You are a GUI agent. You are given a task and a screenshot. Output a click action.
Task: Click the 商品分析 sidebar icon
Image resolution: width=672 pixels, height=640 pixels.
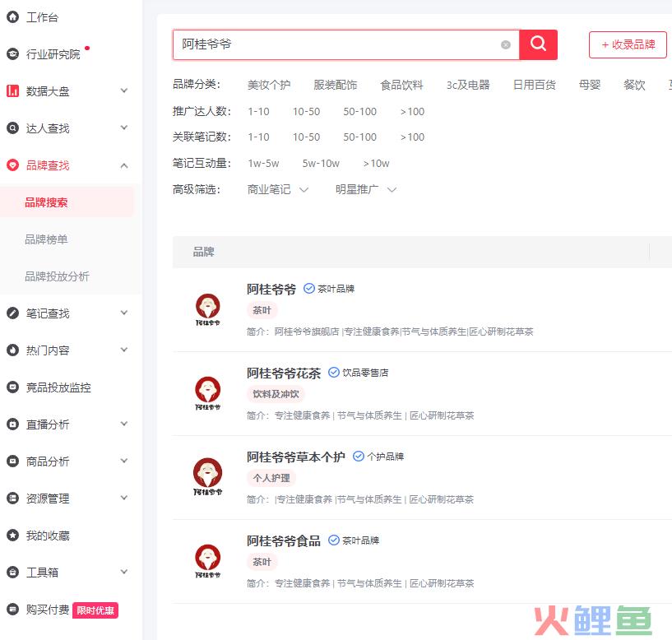click(13, 461)
